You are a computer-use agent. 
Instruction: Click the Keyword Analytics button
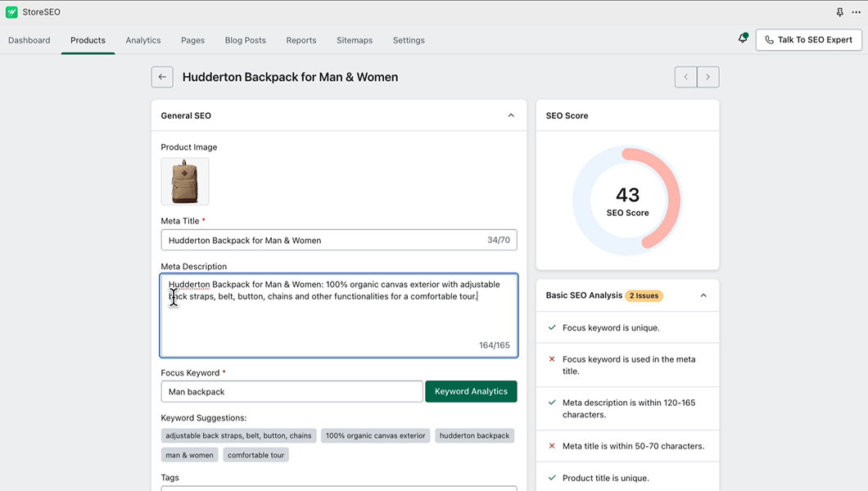click(471, 391)
